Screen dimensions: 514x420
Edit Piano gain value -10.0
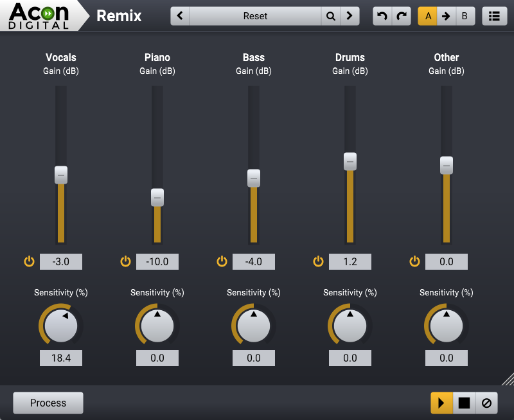pyautogui.click(x=157, y=261)
